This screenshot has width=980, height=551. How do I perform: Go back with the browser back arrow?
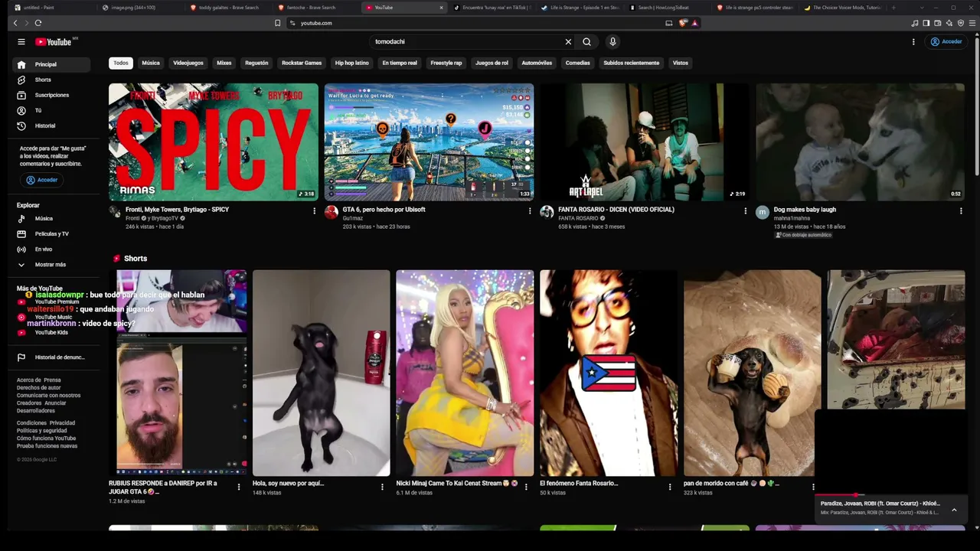tap(15, 23)
